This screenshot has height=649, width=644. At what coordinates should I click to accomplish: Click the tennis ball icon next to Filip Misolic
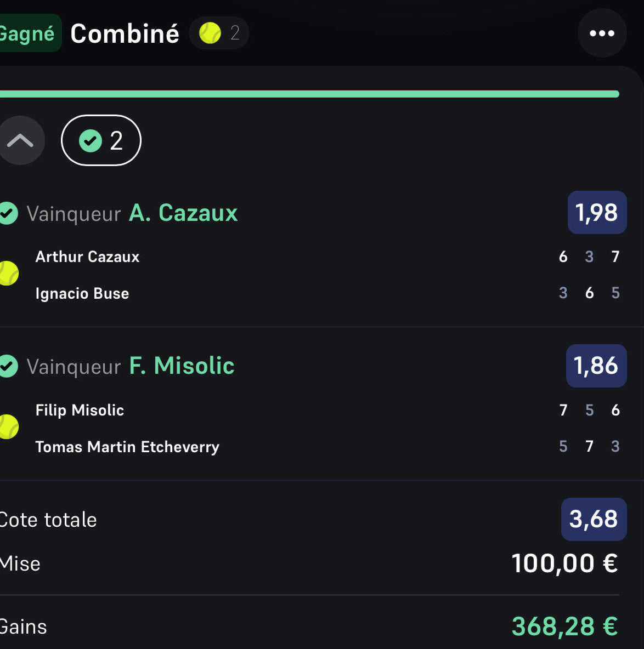click(8, 427)
